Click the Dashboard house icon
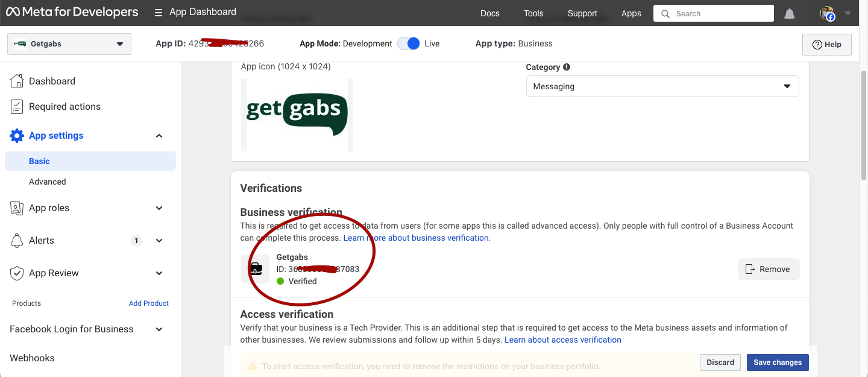 [17, 81]
